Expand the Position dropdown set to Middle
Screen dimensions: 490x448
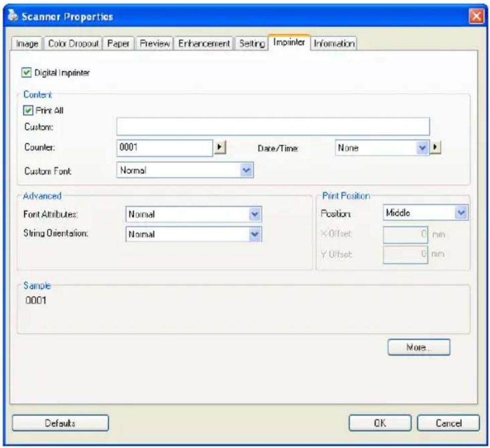(x=425, y=213)
